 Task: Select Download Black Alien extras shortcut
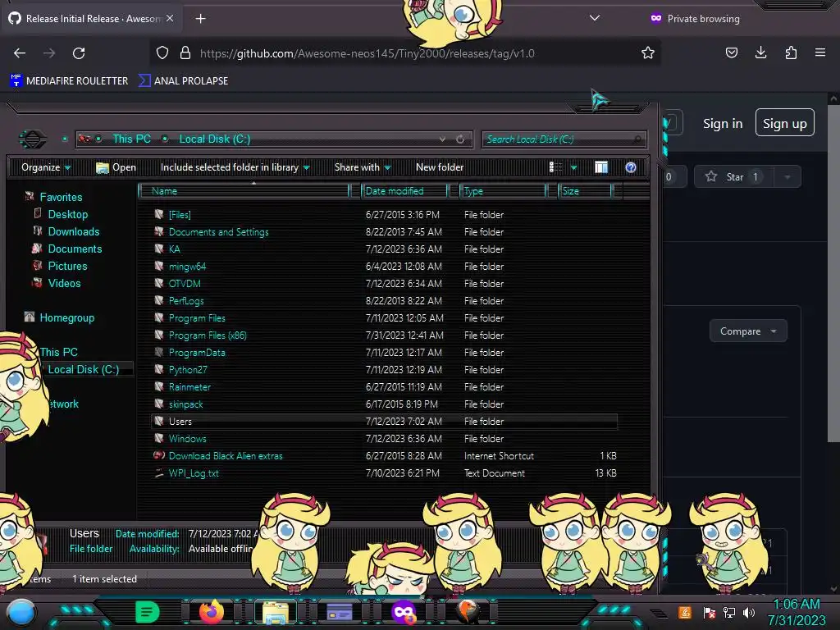point(226,456)
